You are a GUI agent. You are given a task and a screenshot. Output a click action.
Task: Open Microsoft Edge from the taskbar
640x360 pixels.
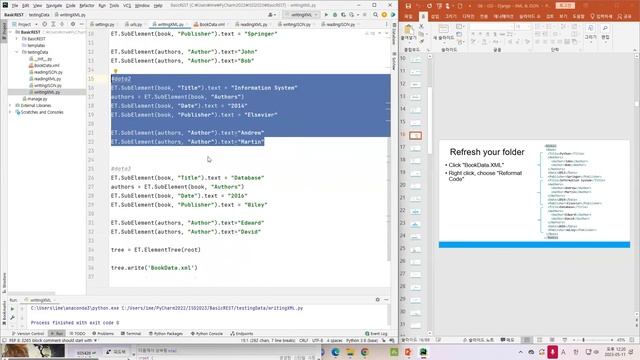336,352
